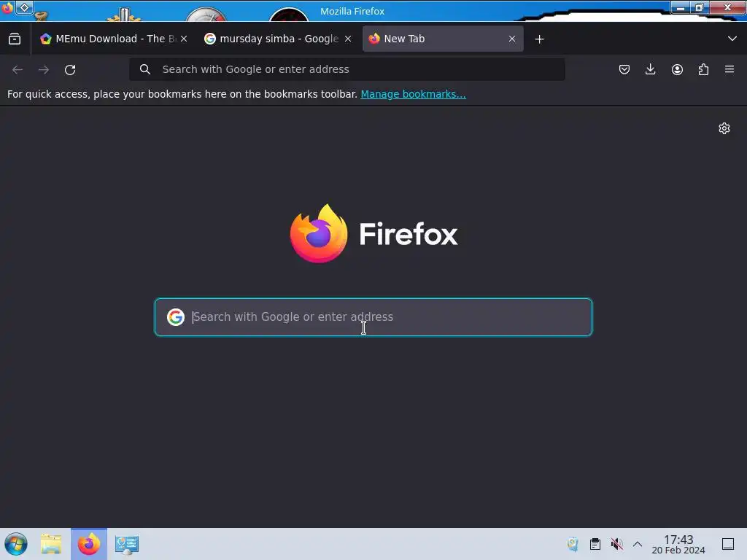This screenshot has height=560, width=747.
Task: Click the show desktop button
Action: click(728, 544)
